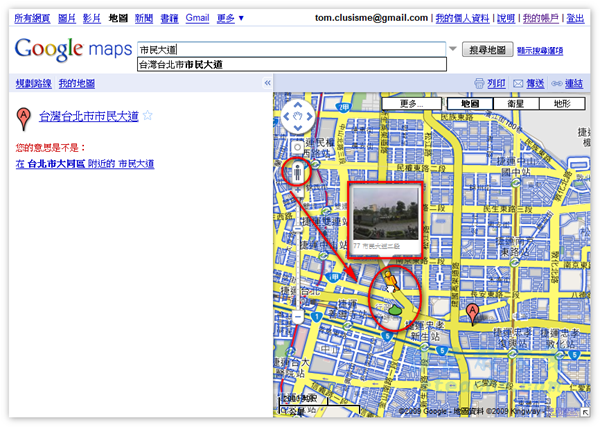The image size is (600, 427).
Task: Click the envelope icon for 傳送
Action: tap(518, 83)
